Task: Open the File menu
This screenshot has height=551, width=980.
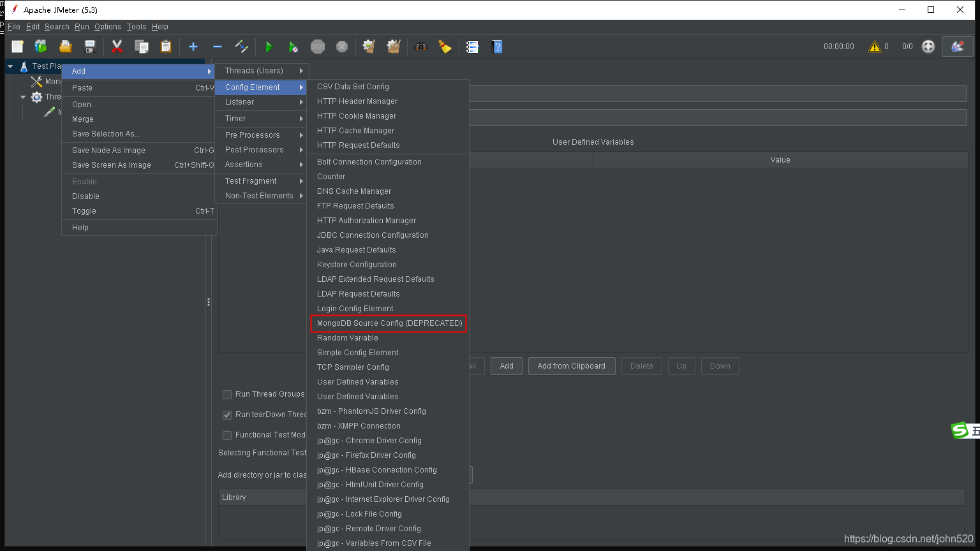Action: tap(13, 27)
